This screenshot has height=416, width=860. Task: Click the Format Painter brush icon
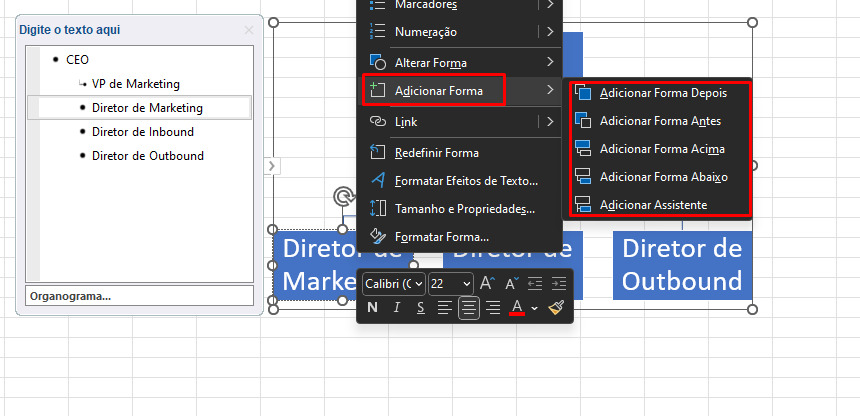click(x=556, y=308)
